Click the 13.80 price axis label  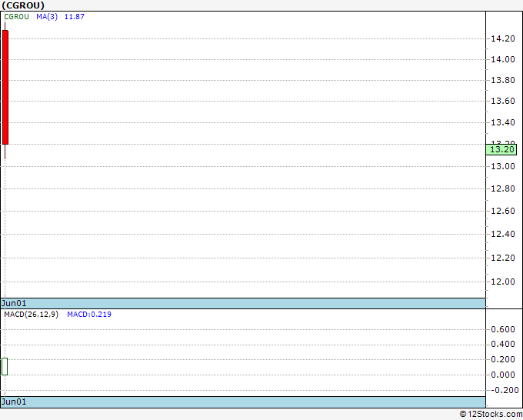click(x=503, y=80)
